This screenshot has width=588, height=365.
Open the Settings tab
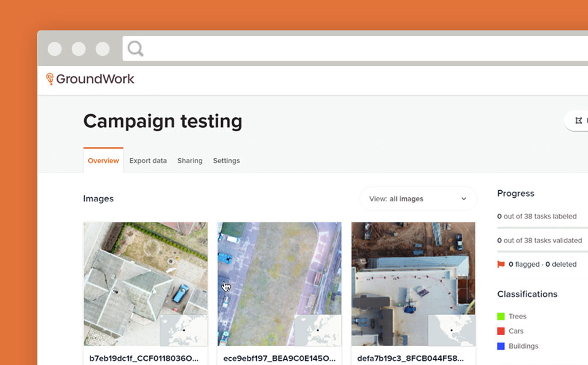coord(226,161)
